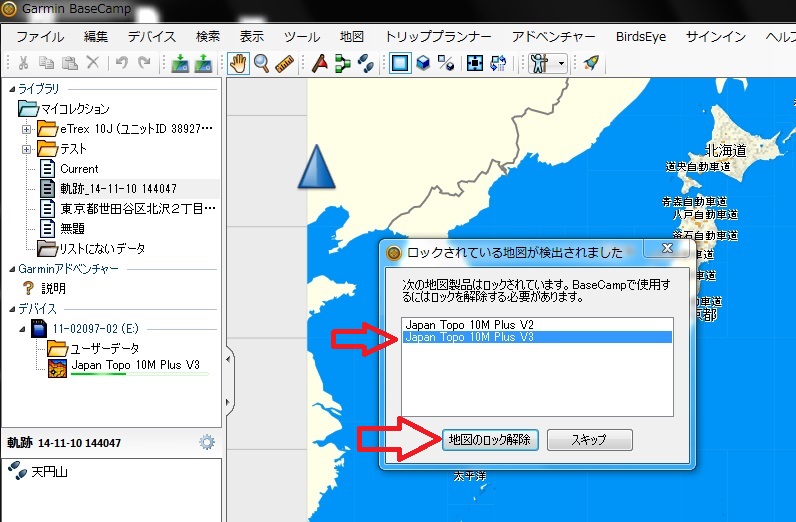Screen dimensions: 796x522
Task: Select the マイコレクション folder
Action: click(64, 109)
